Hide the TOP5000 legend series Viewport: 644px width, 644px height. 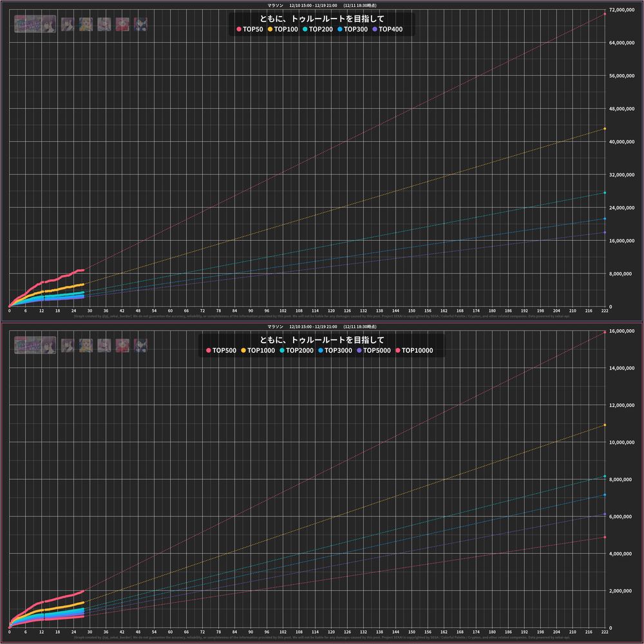coord(374,350)
